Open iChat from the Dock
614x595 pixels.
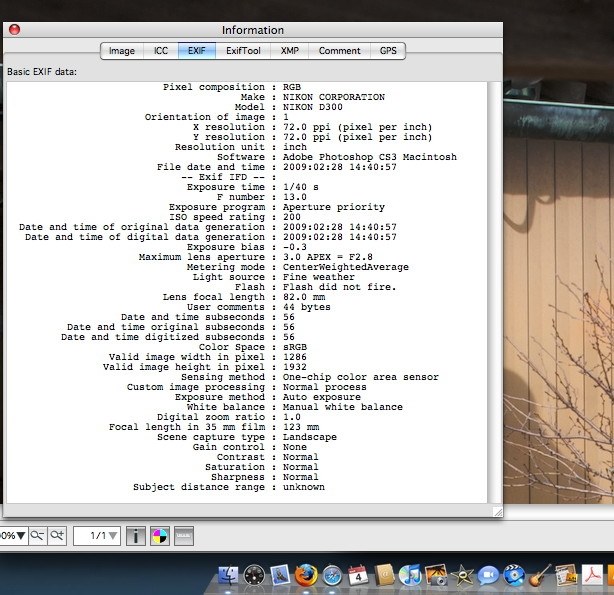click(488, 575)
